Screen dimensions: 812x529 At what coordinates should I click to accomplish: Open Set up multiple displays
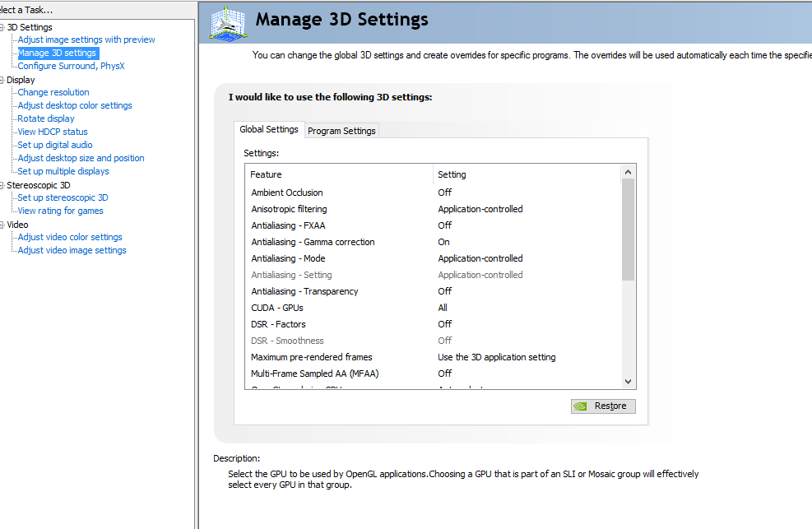point(63,171)
